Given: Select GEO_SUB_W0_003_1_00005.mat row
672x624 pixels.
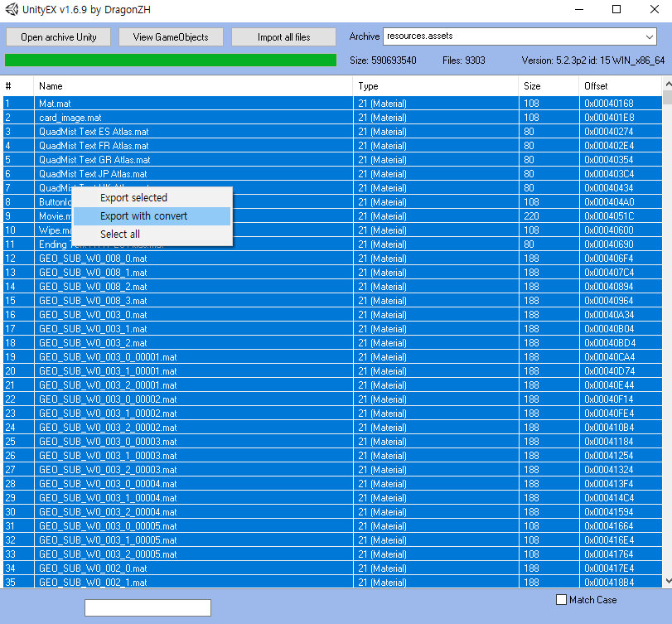Looking at the screenshot, I should 332,540.
